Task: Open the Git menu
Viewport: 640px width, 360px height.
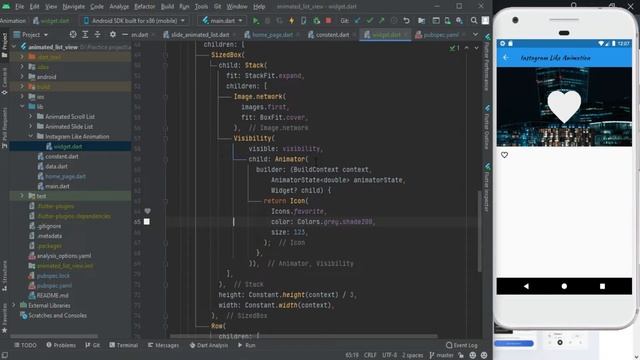Action: (218, 7)
